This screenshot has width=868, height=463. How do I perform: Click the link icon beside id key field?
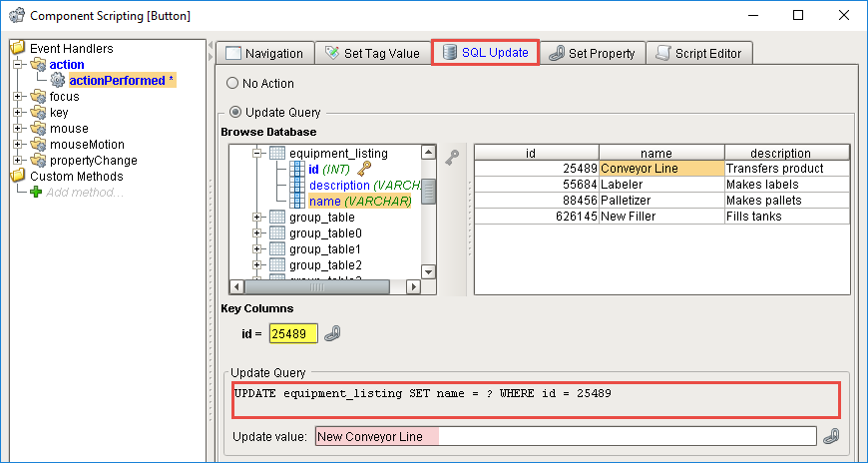tap(332, 333)
